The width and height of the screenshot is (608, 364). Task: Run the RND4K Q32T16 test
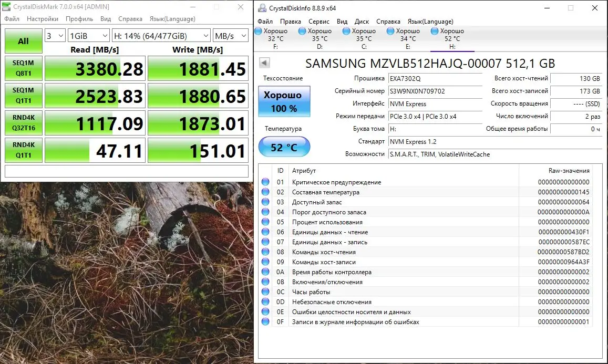tap(23, 122)
